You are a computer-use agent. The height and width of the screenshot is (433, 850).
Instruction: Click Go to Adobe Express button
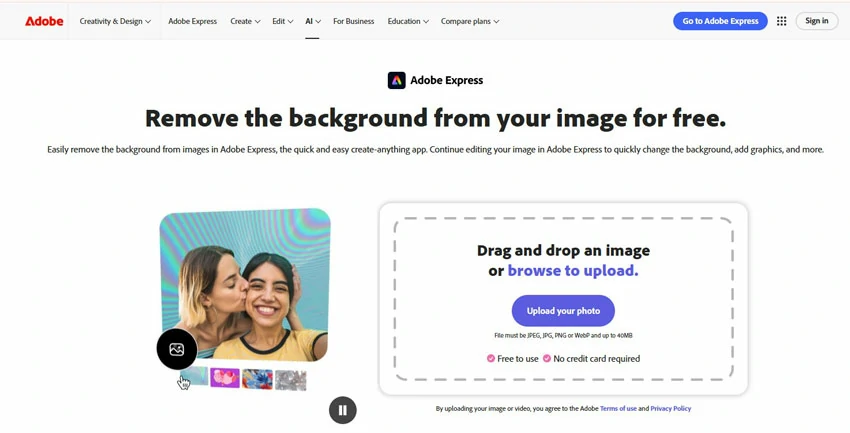pos(720,21)
